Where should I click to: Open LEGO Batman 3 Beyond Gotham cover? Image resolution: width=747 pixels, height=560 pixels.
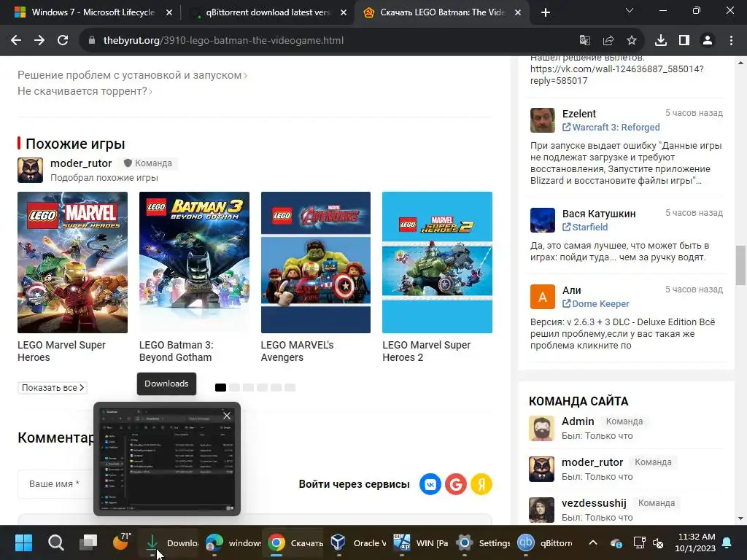(x=194, y=262)
